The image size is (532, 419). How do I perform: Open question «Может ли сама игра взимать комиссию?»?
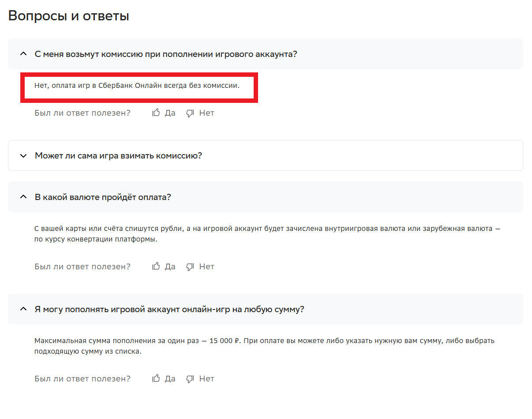[x=118, y=156]
